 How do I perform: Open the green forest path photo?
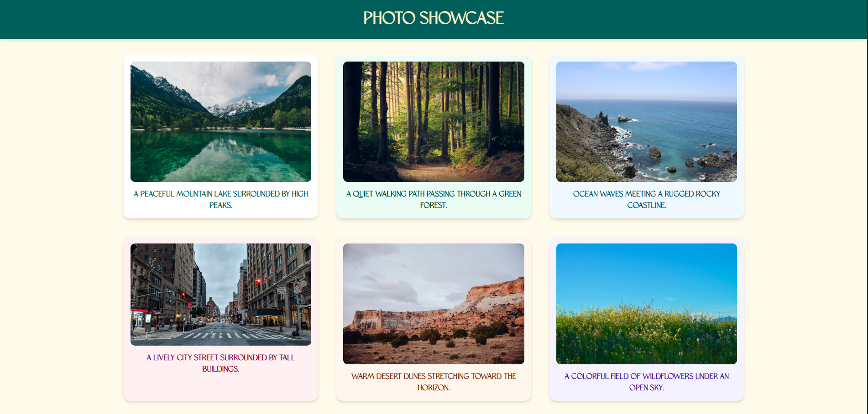click(x=434, y=122)
